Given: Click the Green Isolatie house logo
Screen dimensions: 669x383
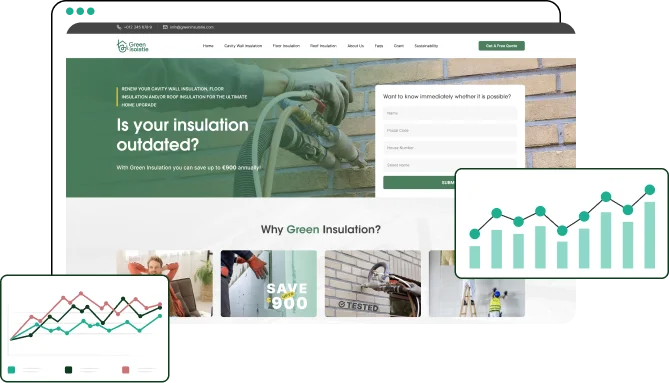Looking at the screenshot, I should [x=132, y=46].
